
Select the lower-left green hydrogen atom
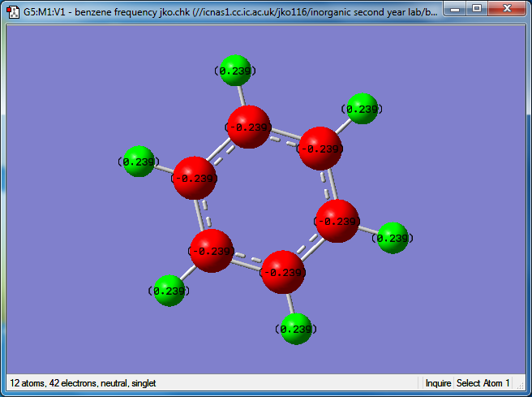tap(169, 291)
